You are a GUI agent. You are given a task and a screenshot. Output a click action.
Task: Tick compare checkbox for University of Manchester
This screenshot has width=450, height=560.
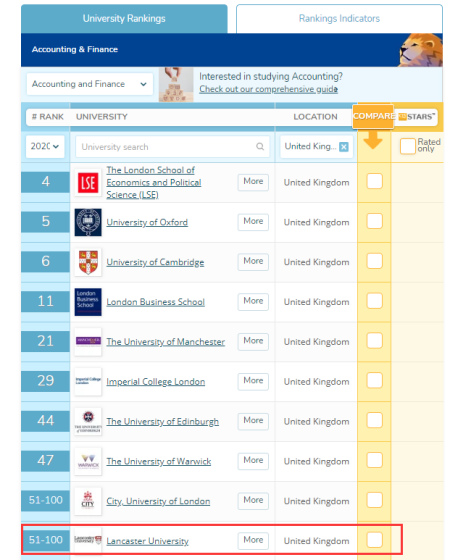(x=374, y=341)
